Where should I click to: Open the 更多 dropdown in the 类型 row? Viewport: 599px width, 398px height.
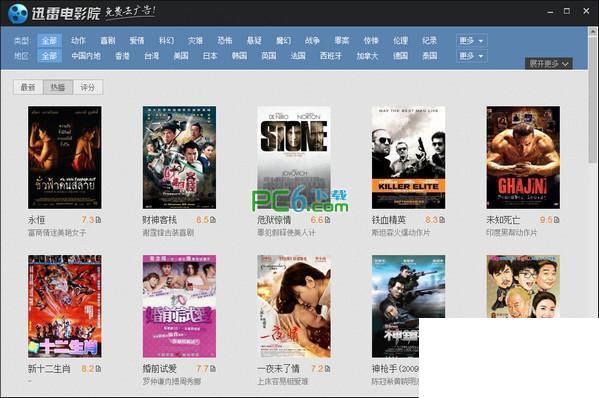pos(471,40)
